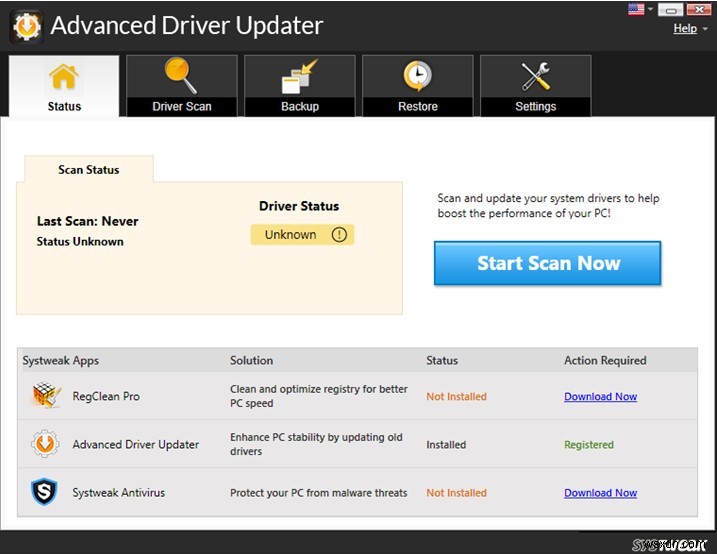717x554 pixels.
Task: Click the 'Status Unknown' text
Action: [x=80, y=241]
